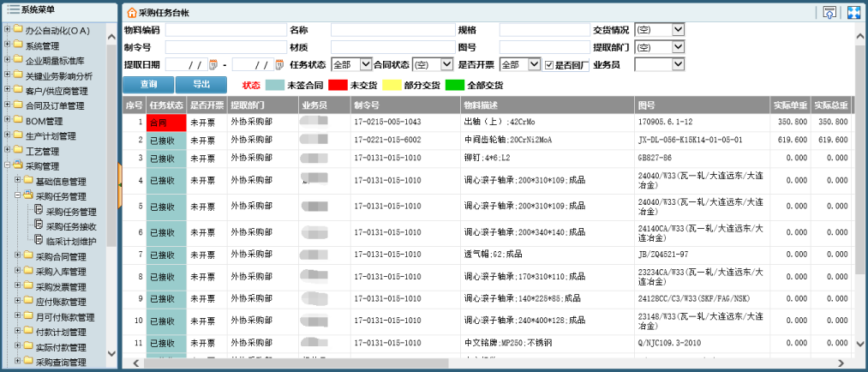Expand the 采购合同管理 tree node
The height and width of the screenshot is (372, 868).
click(18, 256)
